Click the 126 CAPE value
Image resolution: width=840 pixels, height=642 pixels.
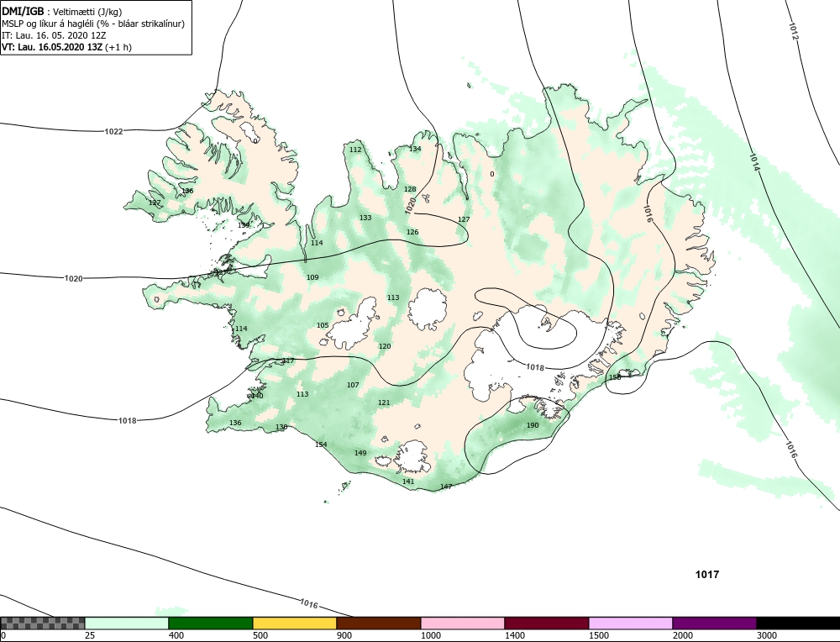point(412,232)
